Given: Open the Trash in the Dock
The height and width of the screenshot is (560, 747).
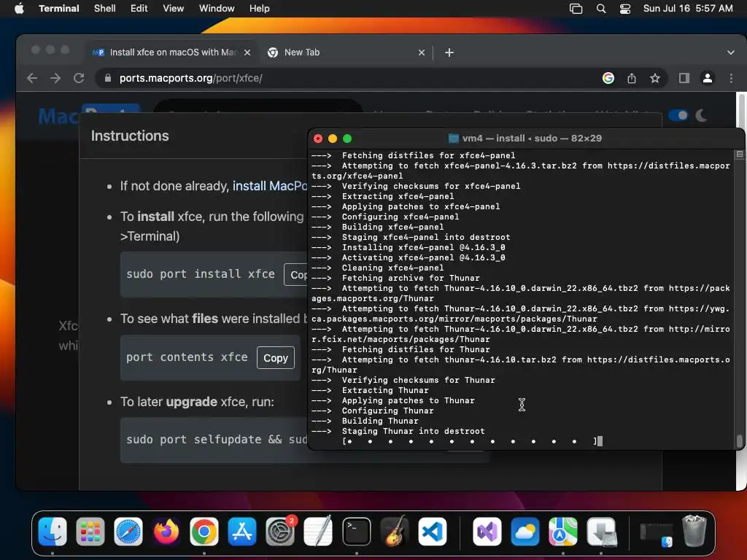Looking at the screenshot, I should coord(694,532).
